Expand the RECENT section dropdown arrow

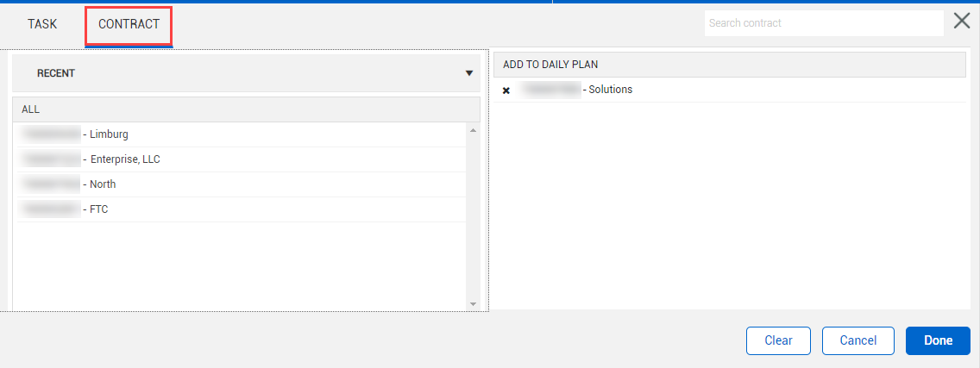click(x=469, y=73)
